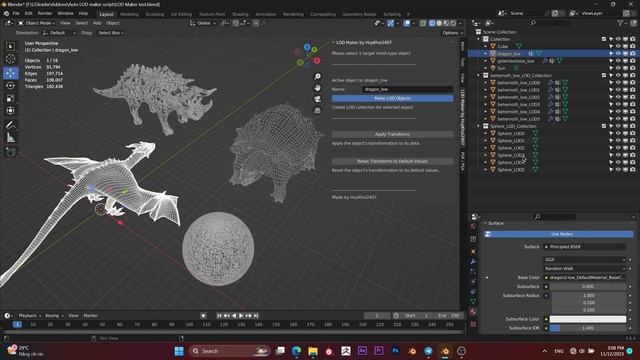Hide Cube with its eye icon
Screen dimensions: 640x360
[618, 47]
